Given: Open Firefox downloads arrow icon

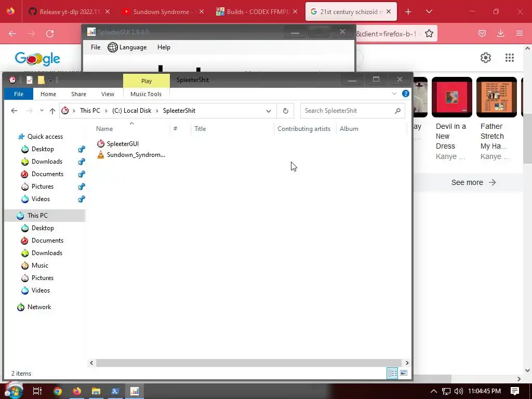Looking at the screenshot, I should click(500, 33).
